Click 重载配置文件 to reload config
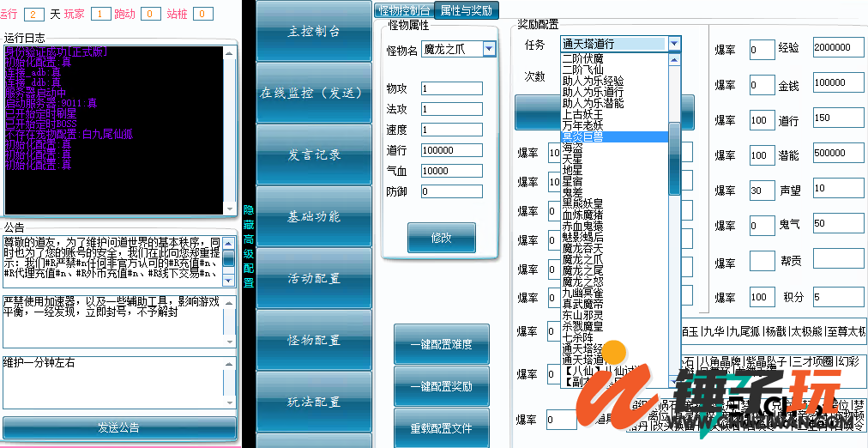The image size is (868, 448). click(x=441, y=428)
